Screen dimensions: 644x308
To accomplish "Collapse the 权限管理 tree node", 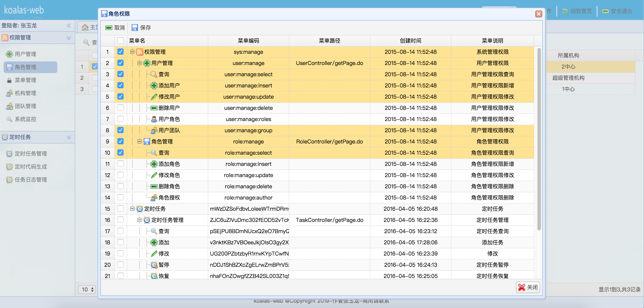I will [x=133, y=52].
